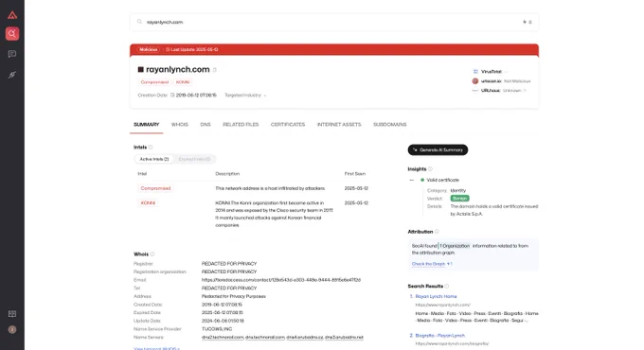Click the Benign verdict badge
The image size is (644, 350).
[x=459, y=199]
